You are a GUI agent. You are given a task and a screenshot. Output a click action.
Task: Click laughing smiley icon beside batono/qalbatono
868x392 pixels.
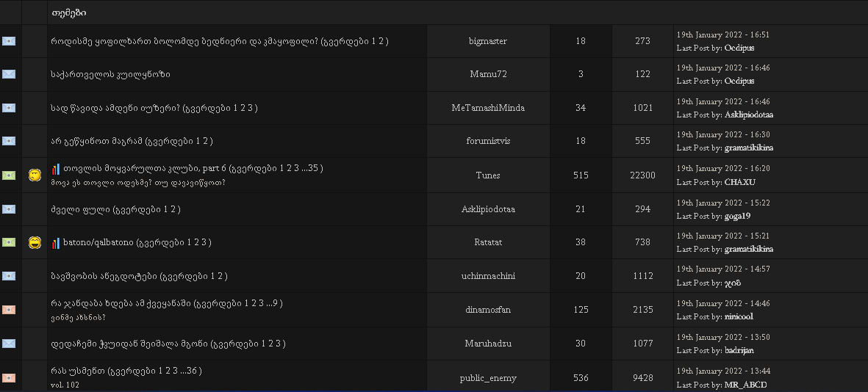point(35,242)
